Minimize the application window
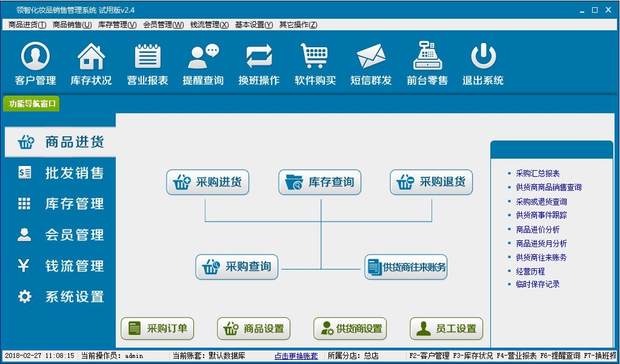This screenshot has width=620, height=364. tap(582, 11)
